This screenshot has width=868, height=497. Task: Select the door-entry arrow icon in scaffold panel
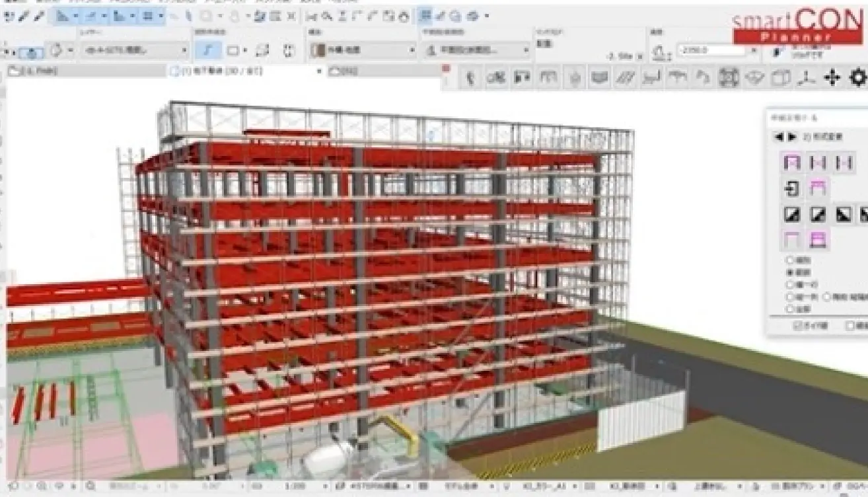pos(791,189)
